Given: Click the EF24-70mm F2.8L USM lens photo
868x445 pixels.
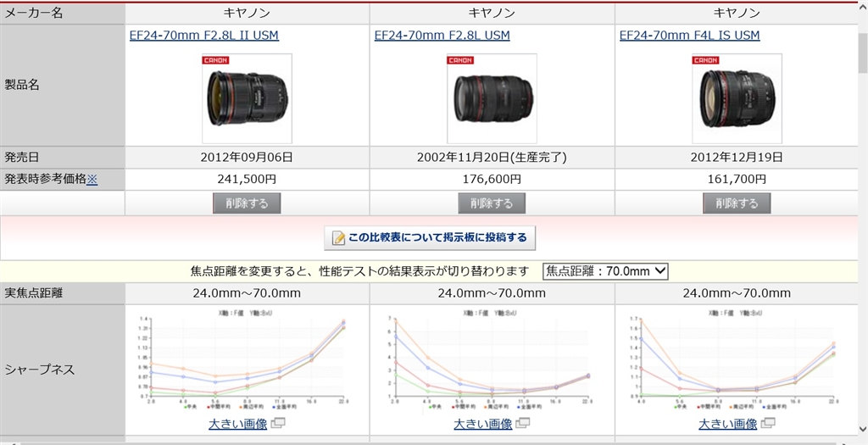Looking at the screenshot, I should [x=492, y=98].
